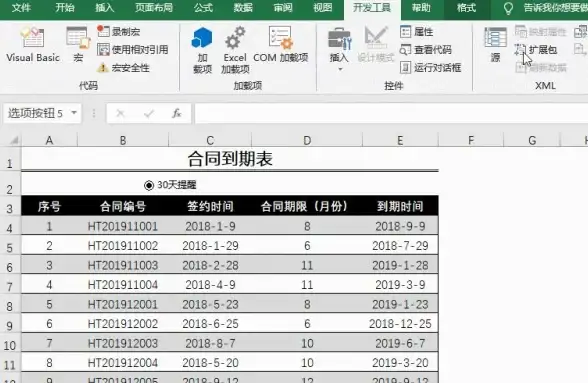Click 查看代码 view code
Image resolution: width=588 pixels, height=383 pixels.
[426, 50]
